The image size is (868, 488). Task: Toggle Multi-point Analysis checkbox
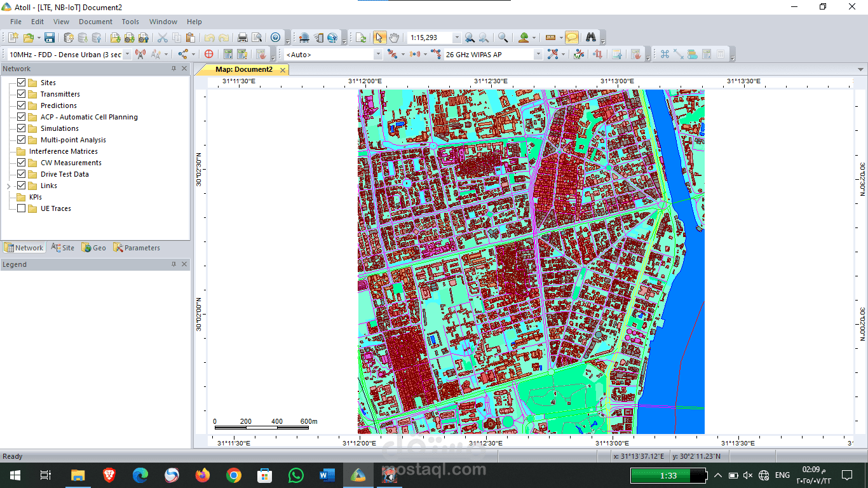tap(22, 140)
